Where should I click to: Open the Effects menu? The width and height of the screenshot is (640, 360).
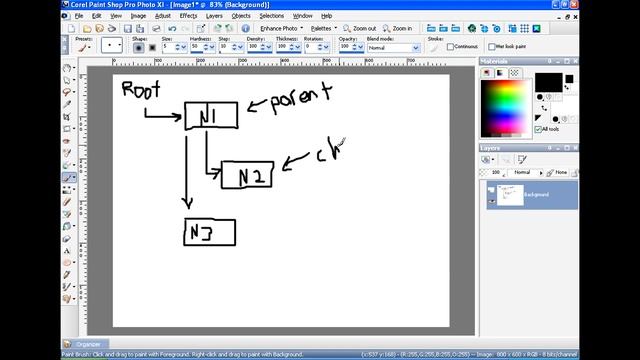point(188,16)
